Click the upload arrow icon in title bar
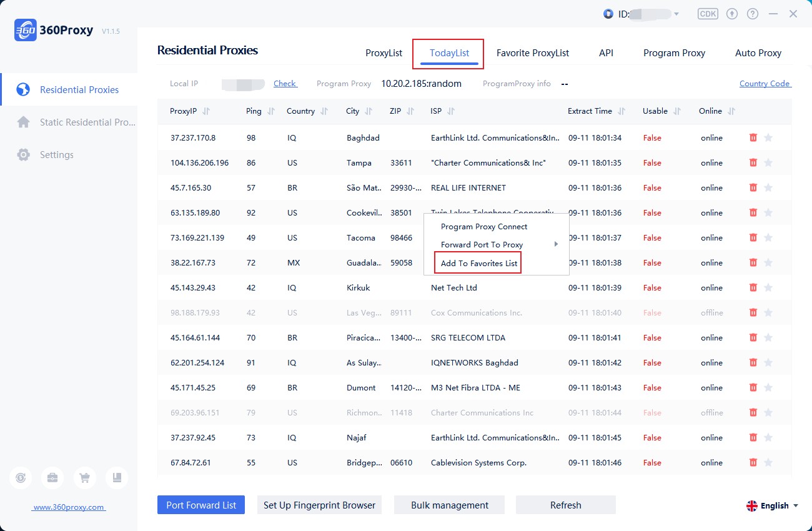 (732, 14)
